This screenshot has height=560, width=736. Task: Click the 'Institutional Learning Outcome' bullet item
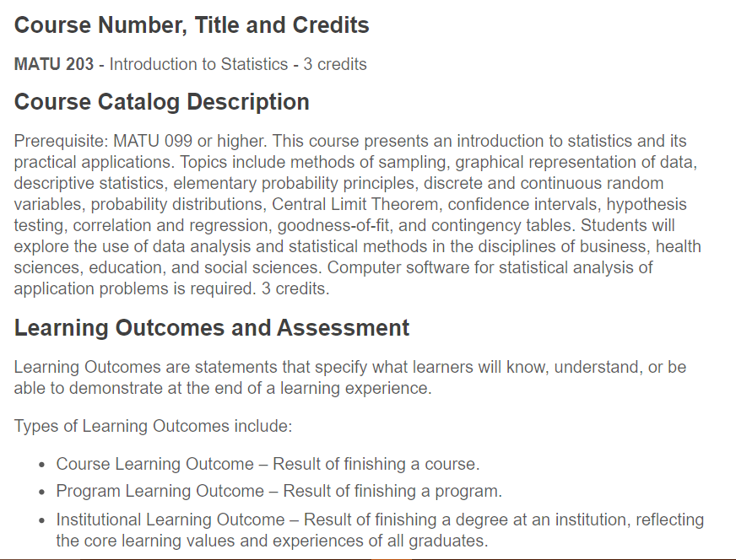point(380,530)
